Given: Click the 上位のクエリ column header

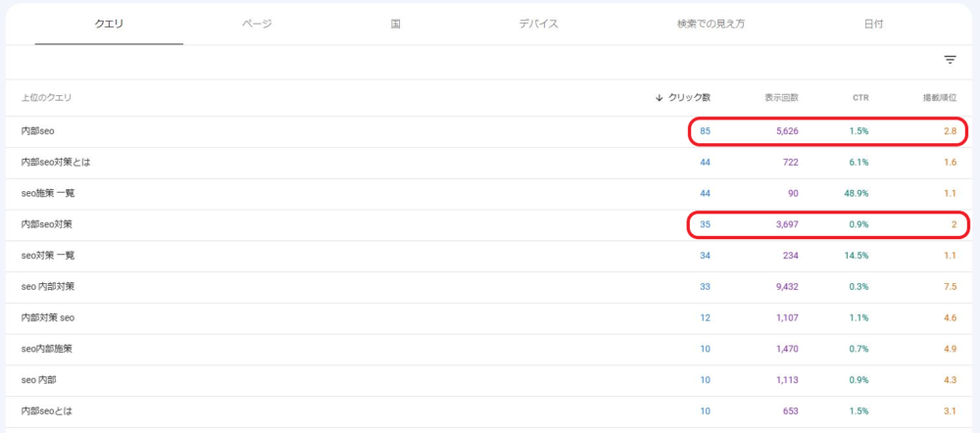Looking at the screenshot, I should (46, 98).
